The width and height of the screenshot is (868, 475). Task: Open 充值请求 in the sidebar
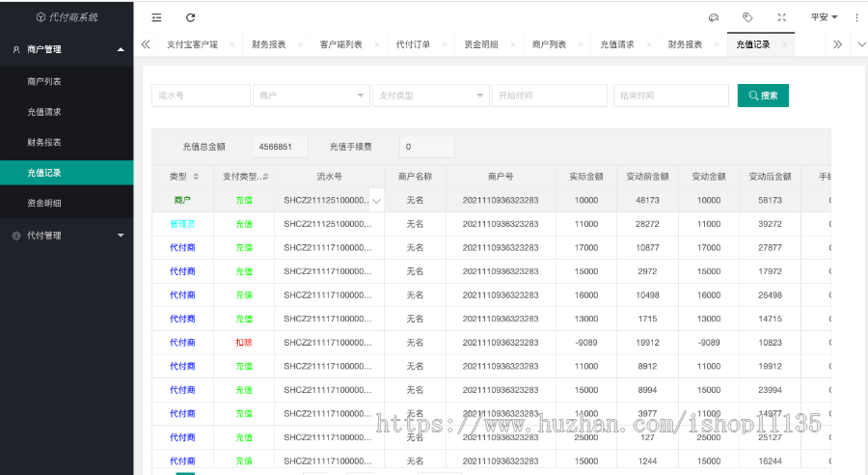pos(67,112)
